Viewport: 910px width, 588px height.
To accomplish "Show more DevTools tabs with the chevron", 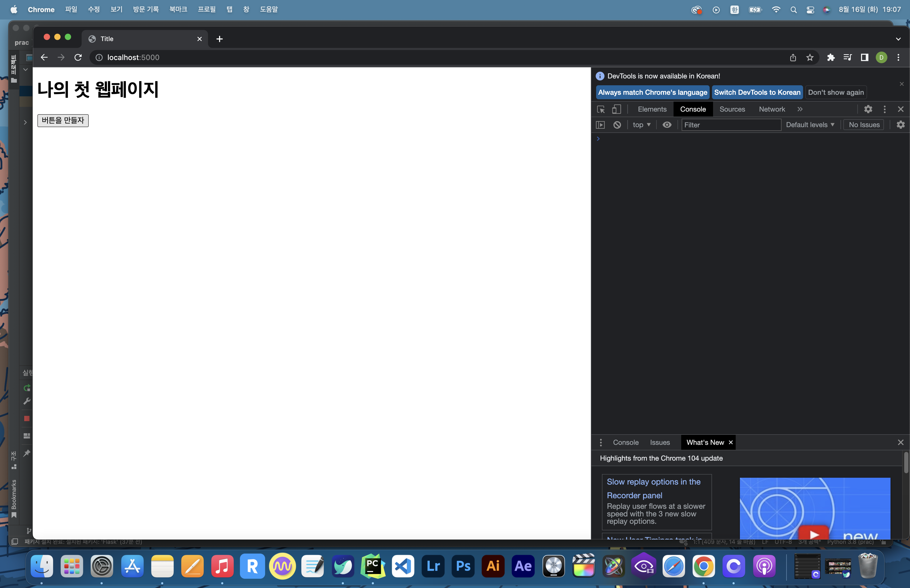I will click(800, 109).
